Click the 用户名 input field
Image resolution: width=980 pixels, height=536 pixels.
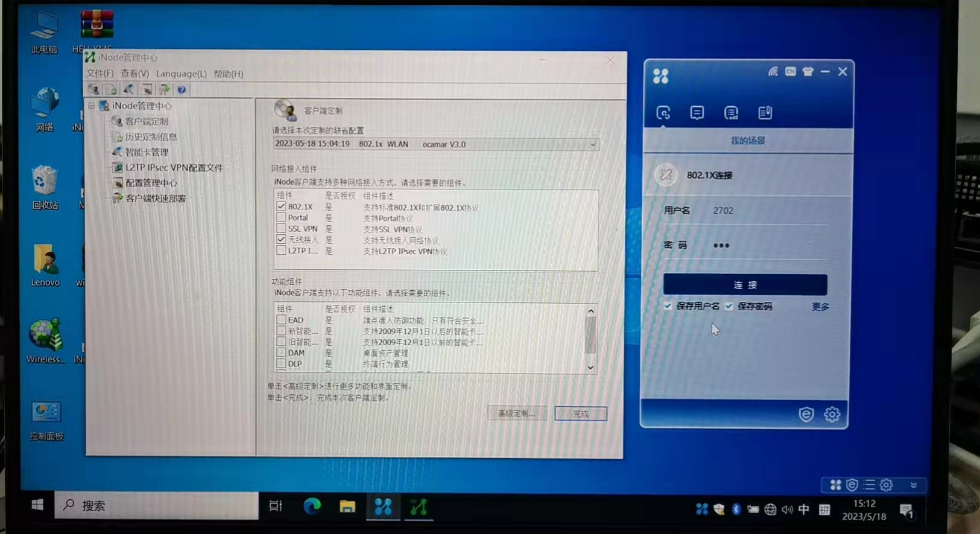pos(769,211)
